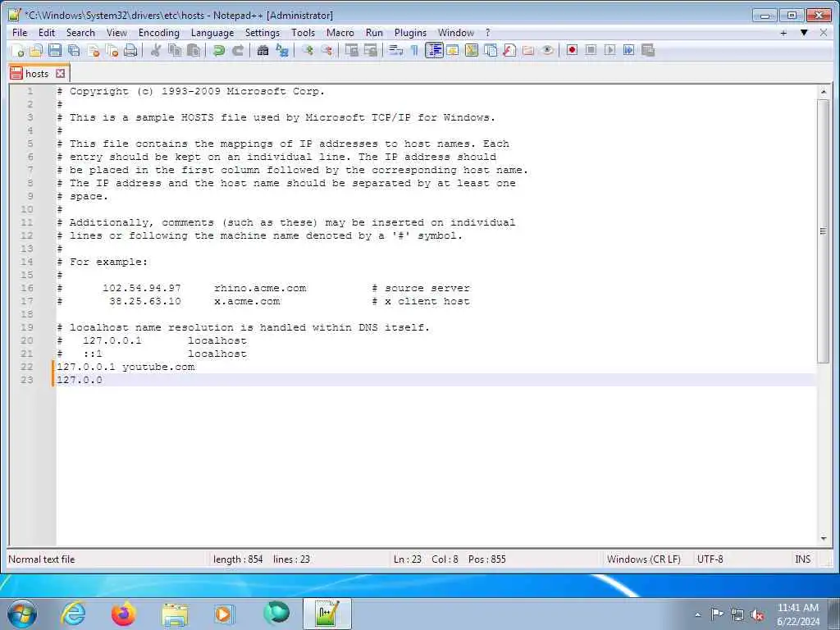This screenshot has height=630, width=840.
Task: Open the Settings menu
Action: [x=262, y=33]
